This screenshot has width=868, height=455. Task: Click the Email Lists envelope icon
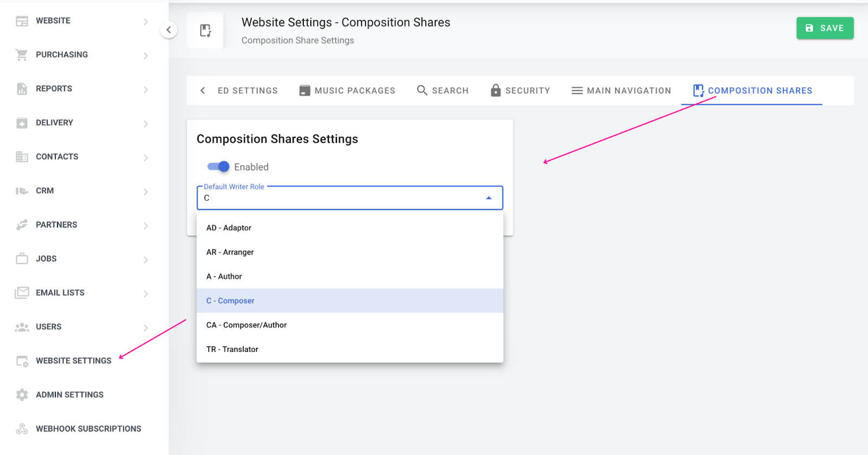pyautogui.click(x=22, y=293)
